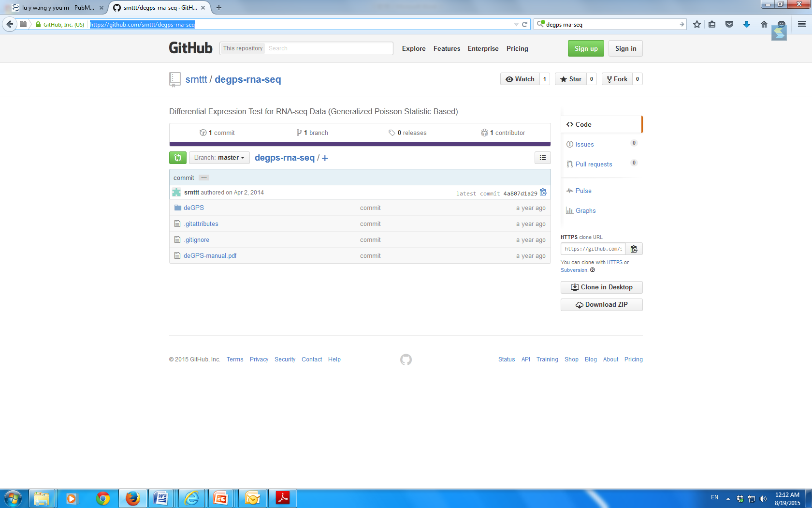
Task: Click the plus icon to create new file
Action: point(325,158)
